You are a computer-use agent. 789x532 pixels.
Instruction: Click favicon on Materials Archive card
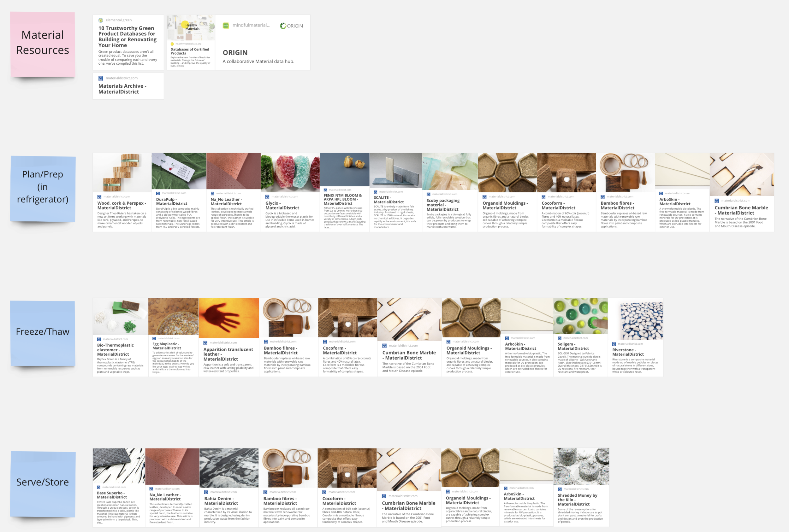(101, 79)
